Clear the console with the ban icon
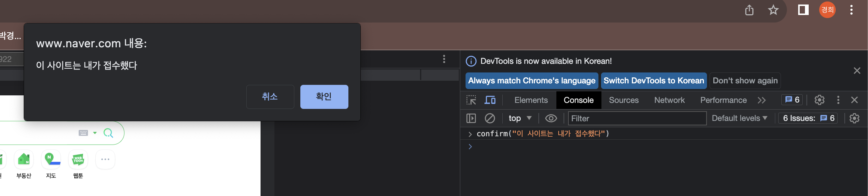 coord(490,118)
